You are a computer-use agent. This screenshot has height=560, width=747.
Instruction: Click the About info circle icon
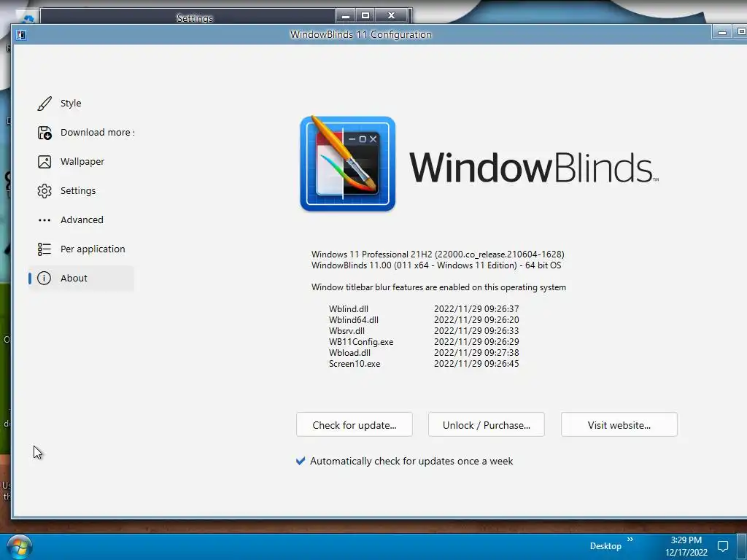click(44, 278)
